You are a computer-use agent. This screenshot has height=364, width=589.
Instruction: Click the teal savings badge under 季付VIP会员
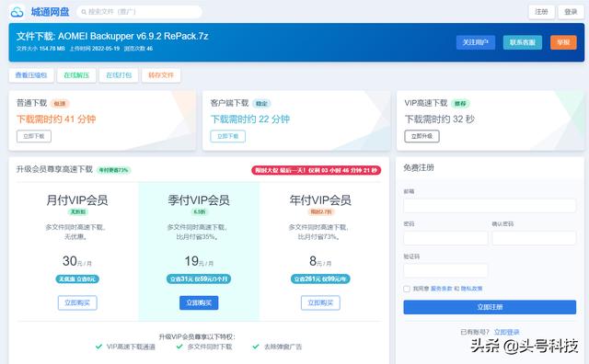pyautogui.click(x=199, y=279)
